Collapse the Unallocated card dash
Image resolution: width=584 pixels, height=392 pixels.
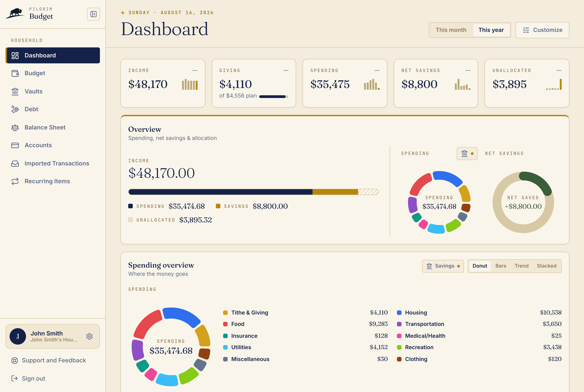point(559,70)
